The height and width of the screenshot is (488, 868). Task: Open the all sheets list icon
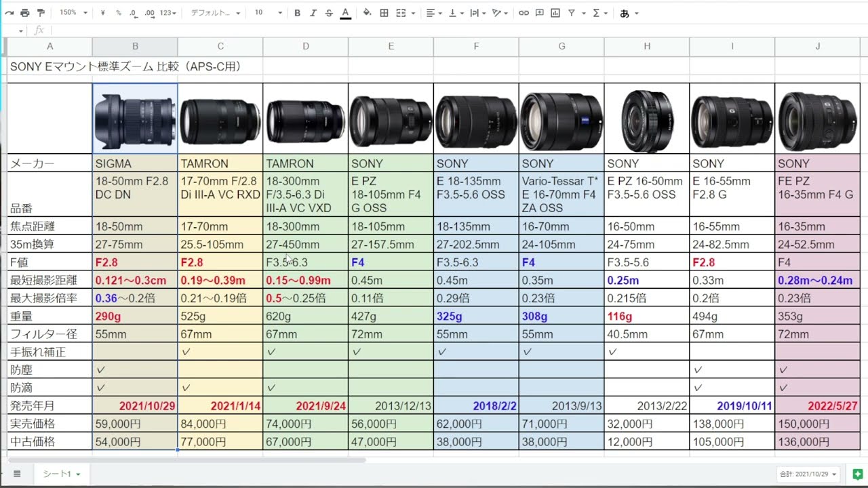tap(17, 474)
